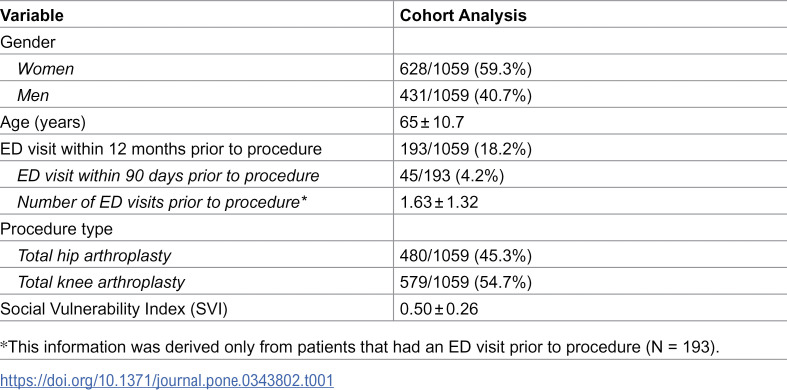
Task: Open the doi.org journal.pone.0343802.t001 link
Action: coord(167,380)
